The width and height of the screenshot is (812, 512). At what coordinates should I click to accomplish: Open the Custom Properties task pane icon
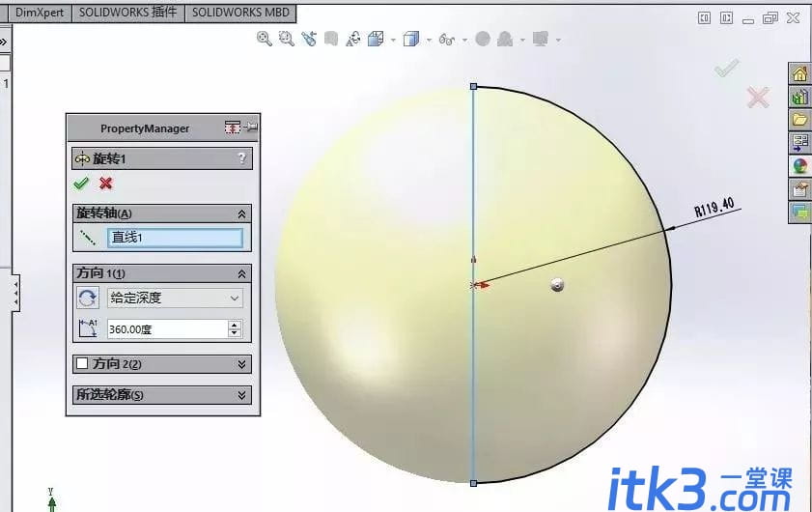(800, 189)
